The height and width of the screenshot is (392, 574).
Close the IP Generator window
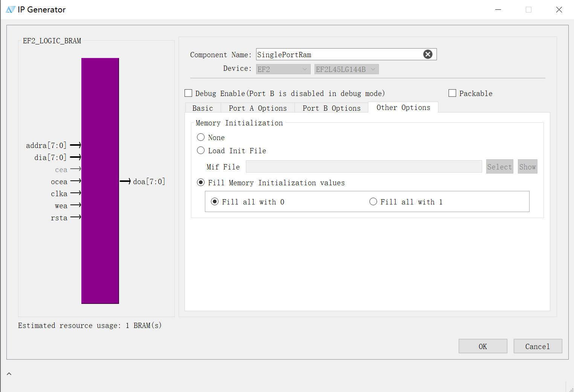coord(559,9)
